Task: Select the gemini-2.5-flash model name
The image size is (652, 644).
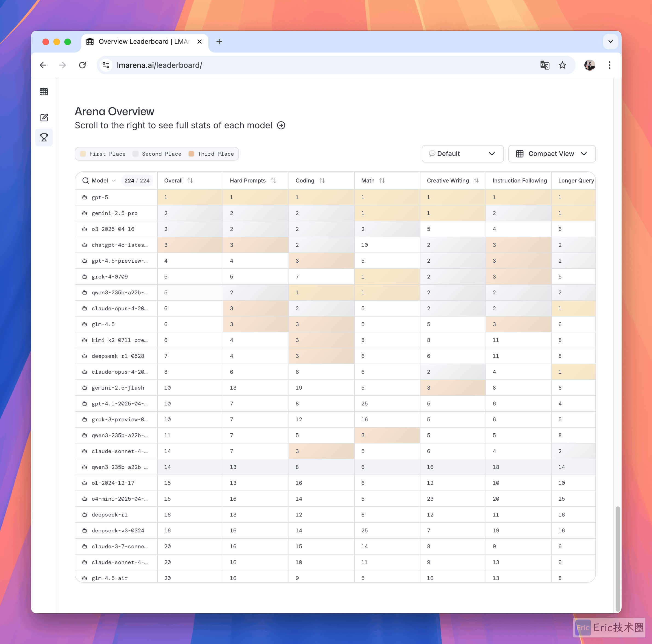Action: 118,388
